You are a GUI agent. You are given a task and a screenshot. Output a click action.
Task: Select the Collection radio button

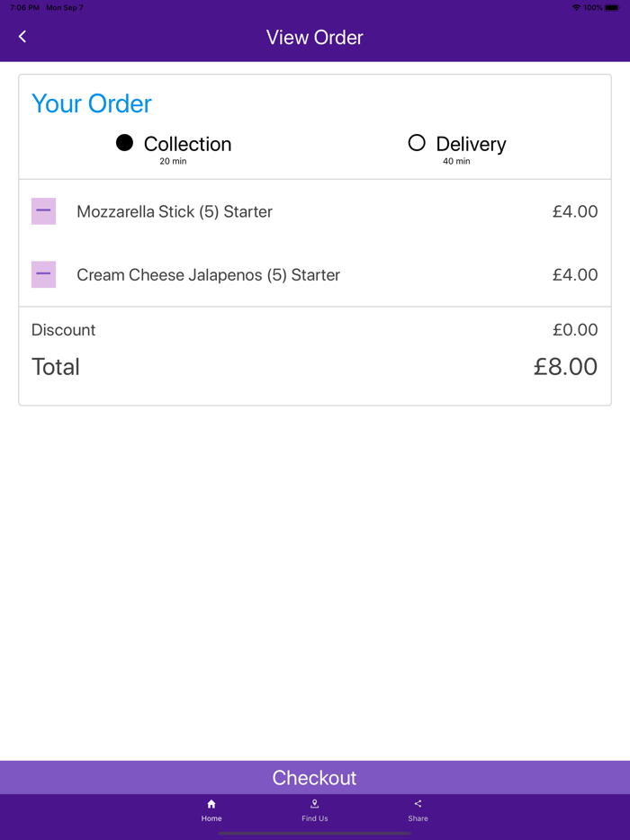click(125, 143)
